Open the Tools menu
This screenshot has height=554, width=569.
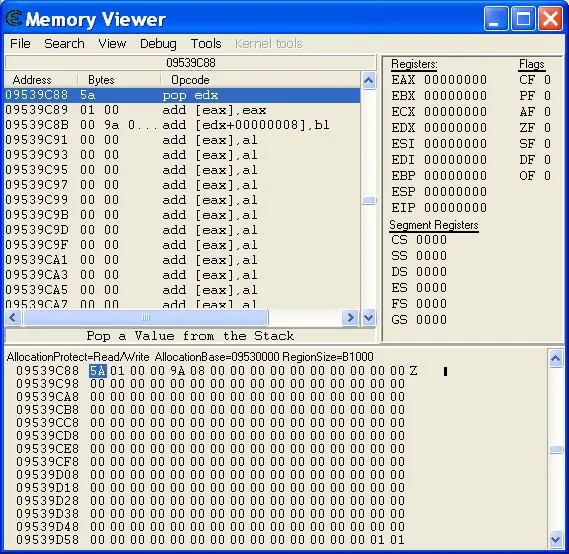(x=206, y=44)
